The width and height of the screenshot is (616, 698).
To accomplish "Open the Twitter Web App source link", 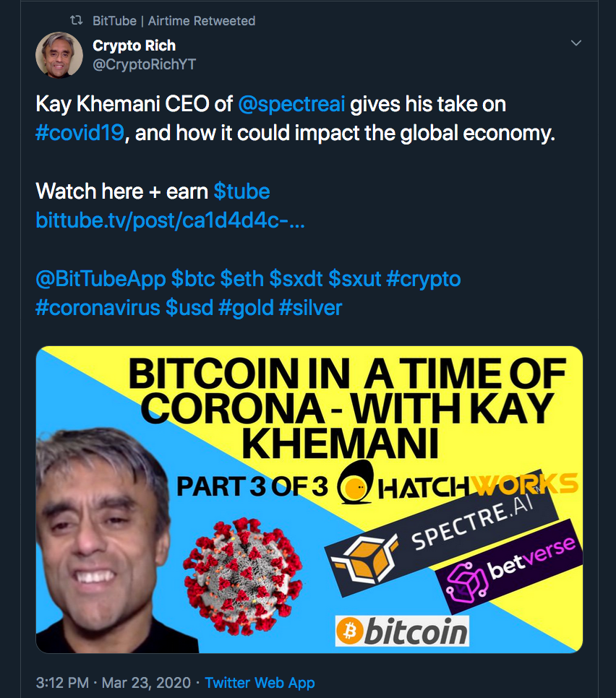I will click(x=260, y=682).
